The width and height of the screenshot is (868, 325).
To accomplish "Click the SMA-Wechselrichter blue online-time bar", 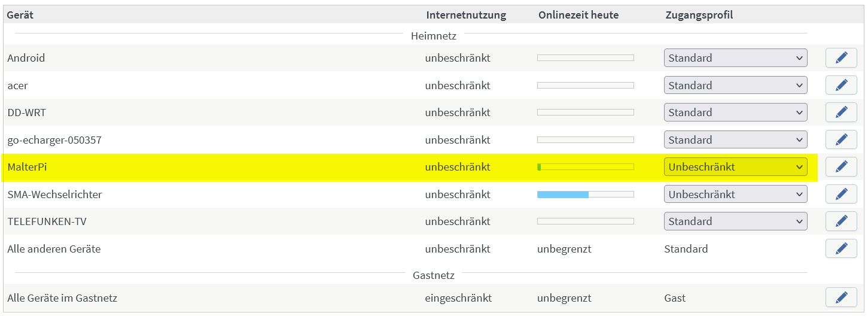I will 563,194.
